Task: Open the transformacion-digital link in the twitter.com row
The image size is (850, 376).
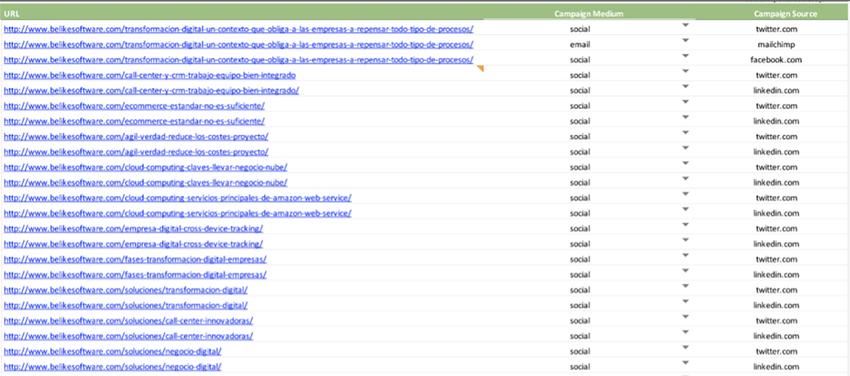Action: click(x=239, y=29)
